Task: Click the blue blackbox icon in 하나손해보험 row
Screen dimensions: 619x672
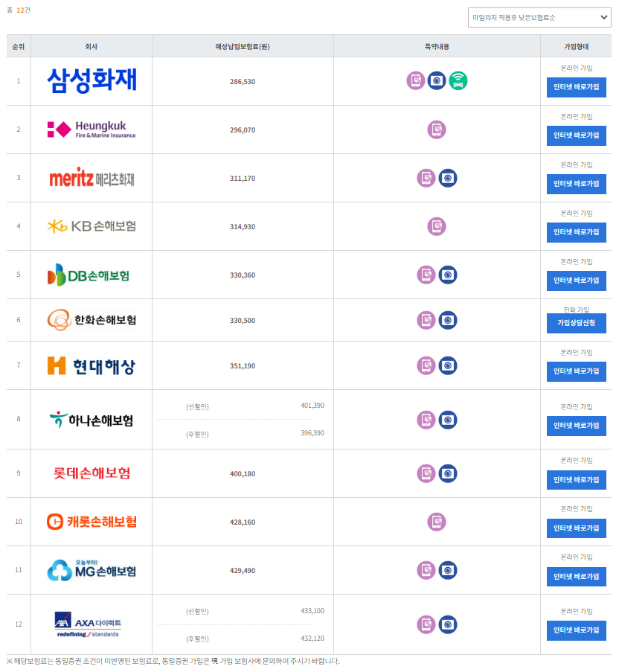Action: (448, 420)
